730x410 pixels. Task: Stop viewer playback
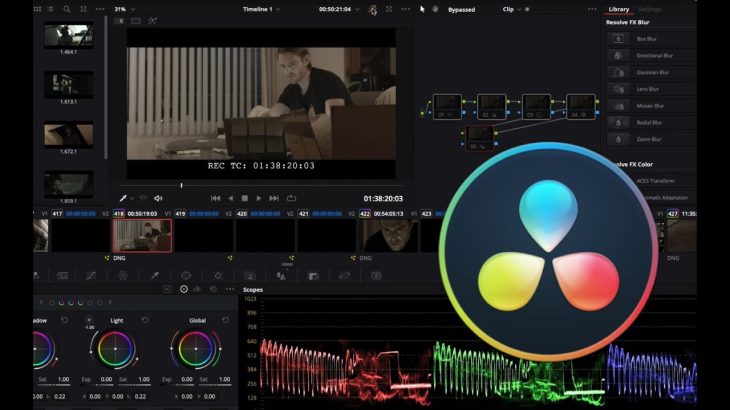(x=244, y=198)
